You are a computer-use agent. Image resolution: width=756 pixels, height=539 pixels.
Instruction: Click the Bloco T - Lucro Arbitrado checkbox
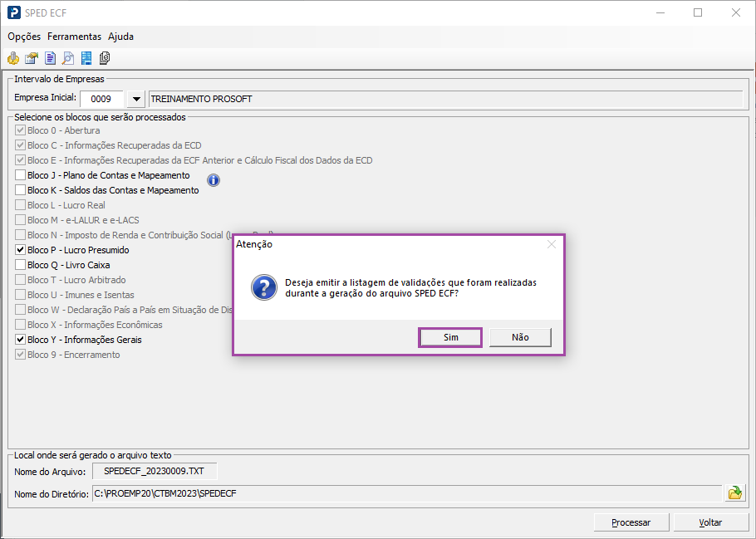20,280
